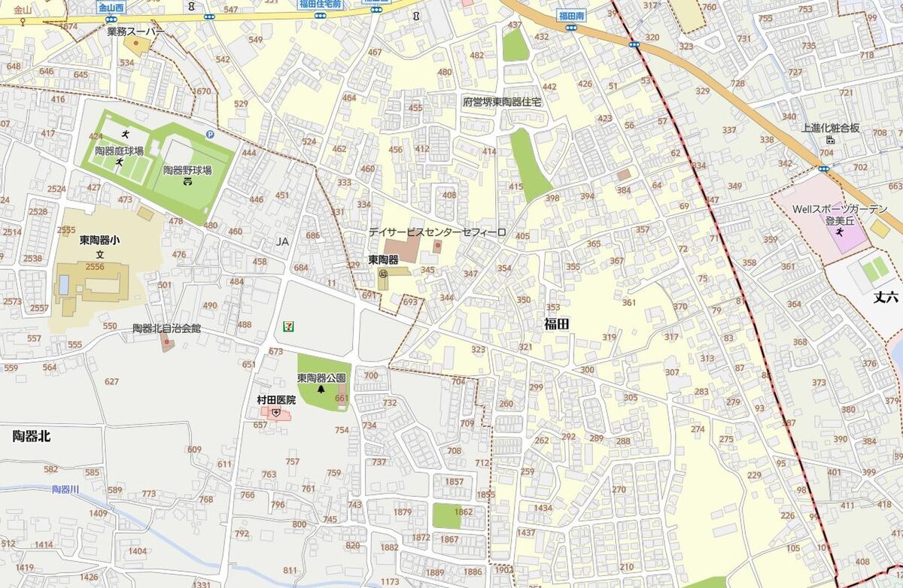
Task: Select the 東陶器 post office icon
Action: [x=384, y=274]
